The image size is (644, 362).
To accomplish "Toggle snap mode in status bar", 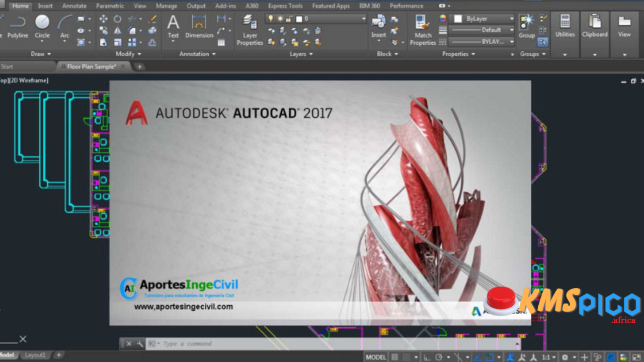I will [x=407, y=357].
